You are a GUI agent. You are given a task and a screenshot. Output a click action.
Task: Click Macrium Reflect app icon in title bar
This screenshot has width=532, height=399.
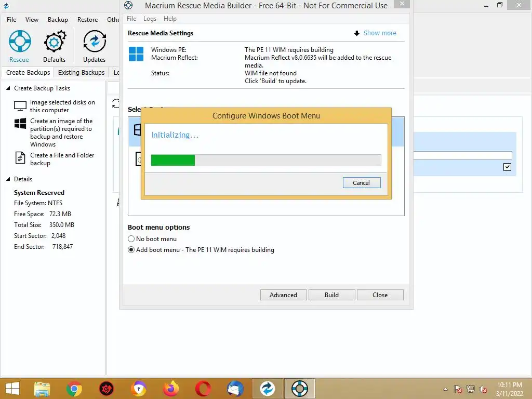6,5
